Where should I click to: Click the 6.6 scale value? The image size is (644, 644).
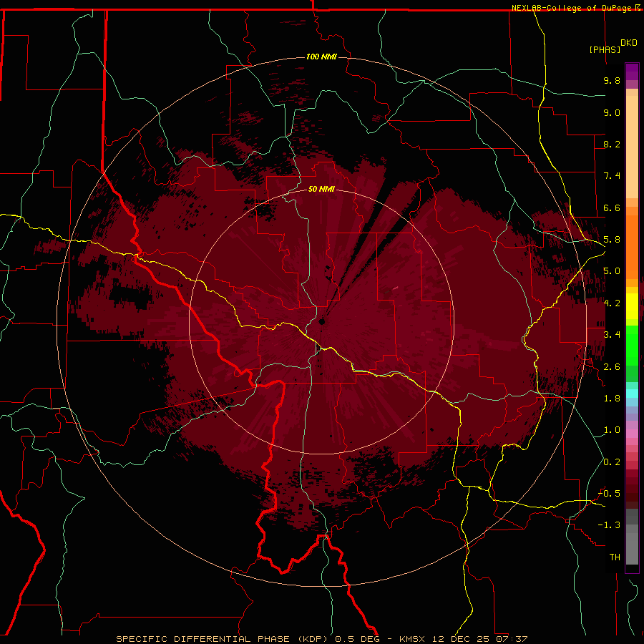coord(612,208)
